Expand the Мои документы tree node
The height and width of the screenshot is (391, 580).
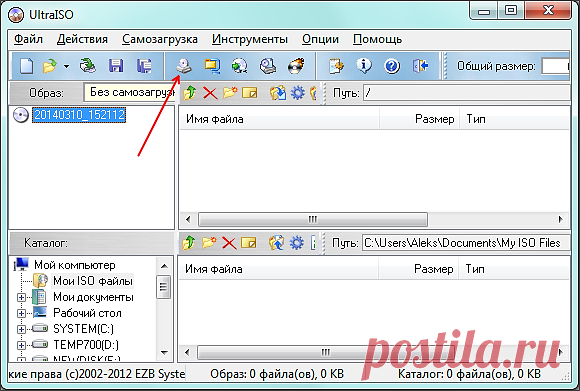click(21, 297)
